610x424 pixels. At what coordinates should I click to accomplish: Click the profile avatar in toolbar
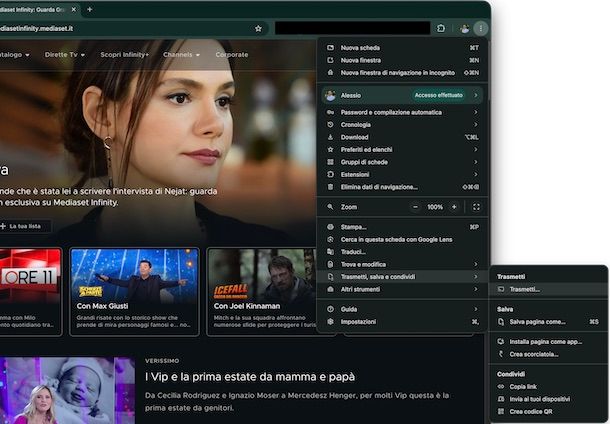pos(465,28)
